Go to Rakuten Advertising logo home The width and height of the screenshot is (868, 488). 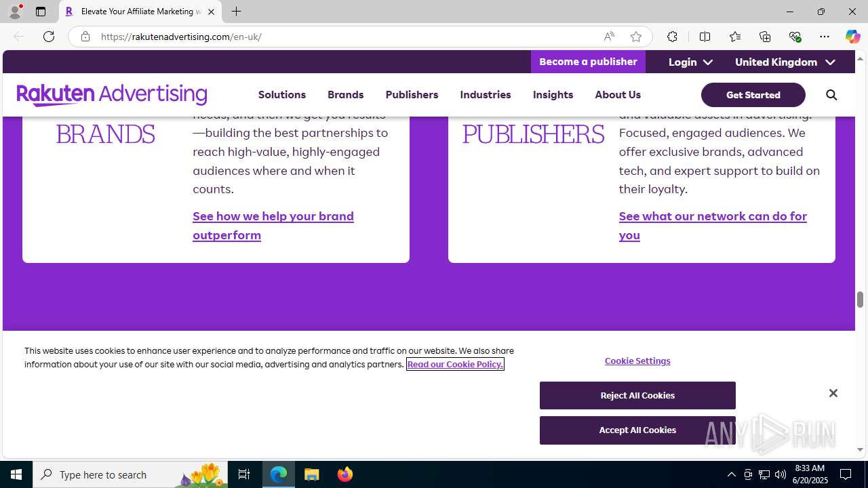point(112,95)
